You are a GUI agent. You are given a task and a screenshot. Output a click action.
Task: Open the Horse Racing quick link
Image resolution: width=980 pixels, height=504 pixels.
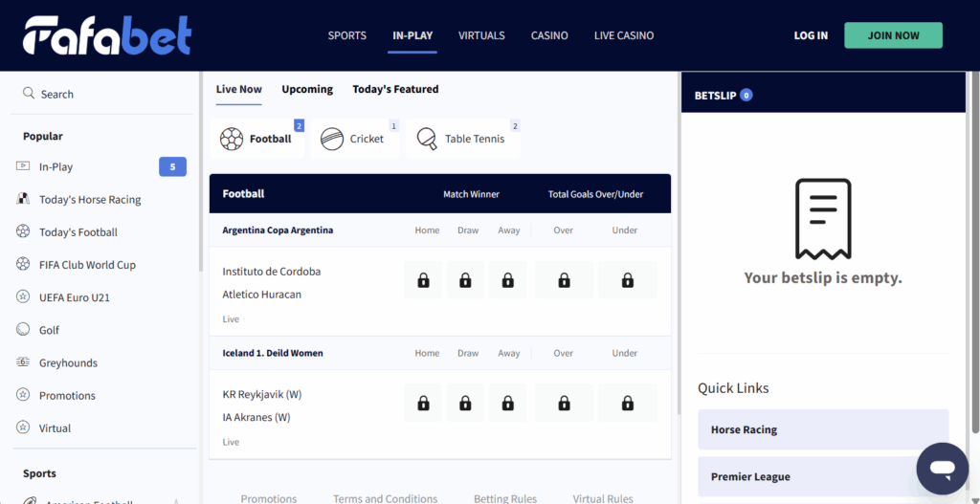pos(823,429)
